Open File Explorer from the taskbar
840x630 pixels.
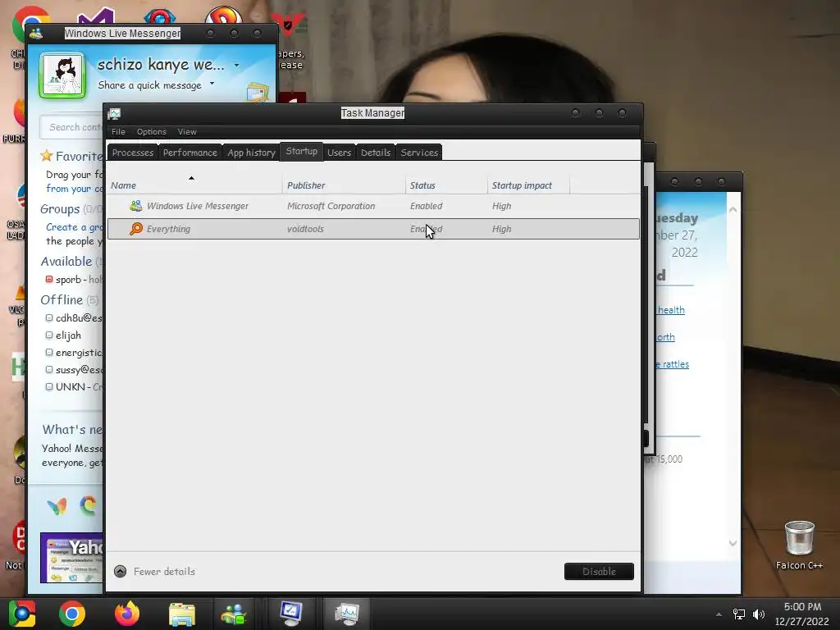pyautogui.click(x=182, y=614)
